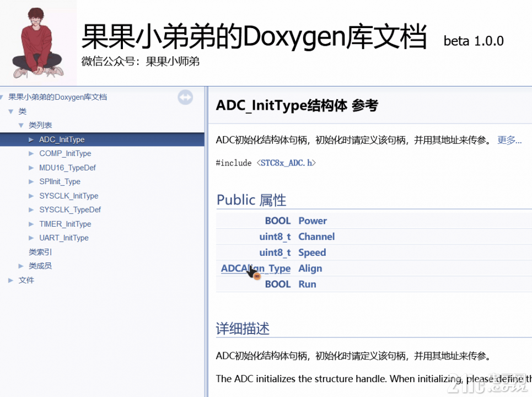The width and height of the screenshot is (532, 397).
Task: Open root 果果小弟弟的Doxygen库文档 tree link
Action: 57,98
